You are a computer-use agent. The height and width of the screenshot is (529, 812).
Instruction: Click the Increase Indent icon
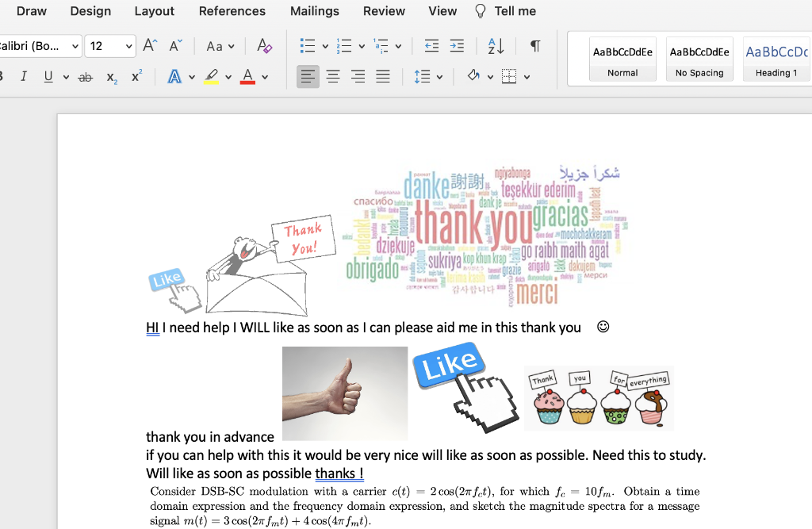[x=457, y=46]
